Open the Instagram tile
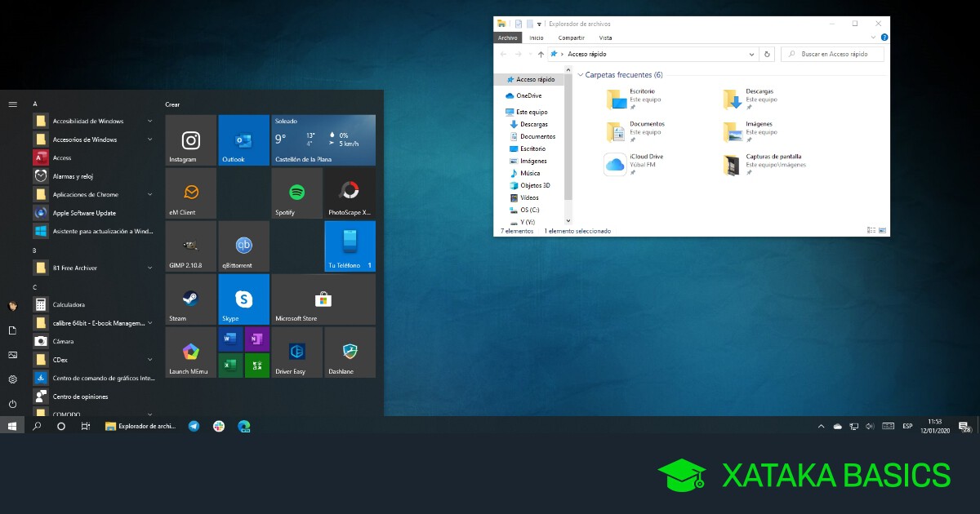This screenshot has height=514, width=980. 190,140
